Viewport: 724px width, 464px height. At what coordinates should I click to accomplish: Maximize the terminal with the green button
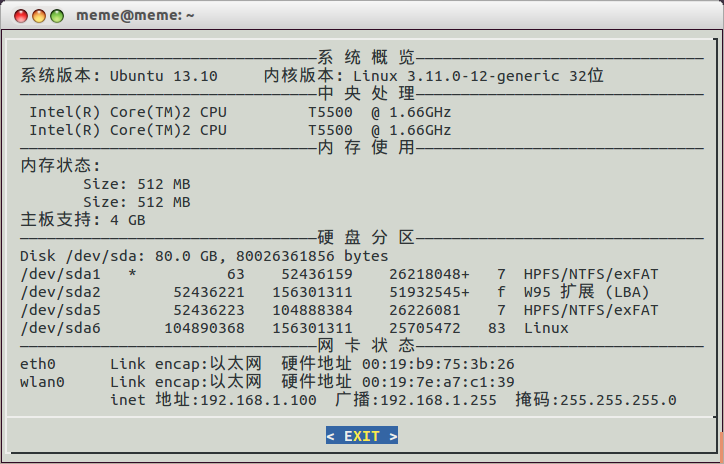[57, 16]
